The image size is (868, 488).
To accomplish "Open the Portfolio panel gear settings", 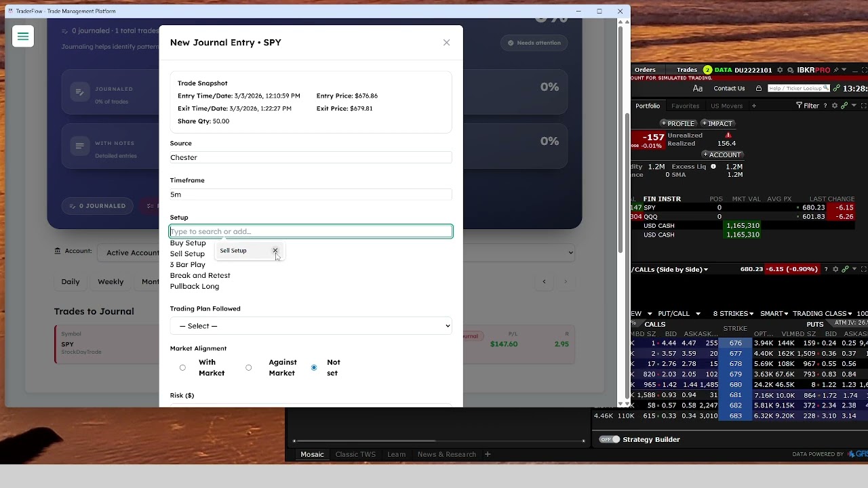I will 835,106.
